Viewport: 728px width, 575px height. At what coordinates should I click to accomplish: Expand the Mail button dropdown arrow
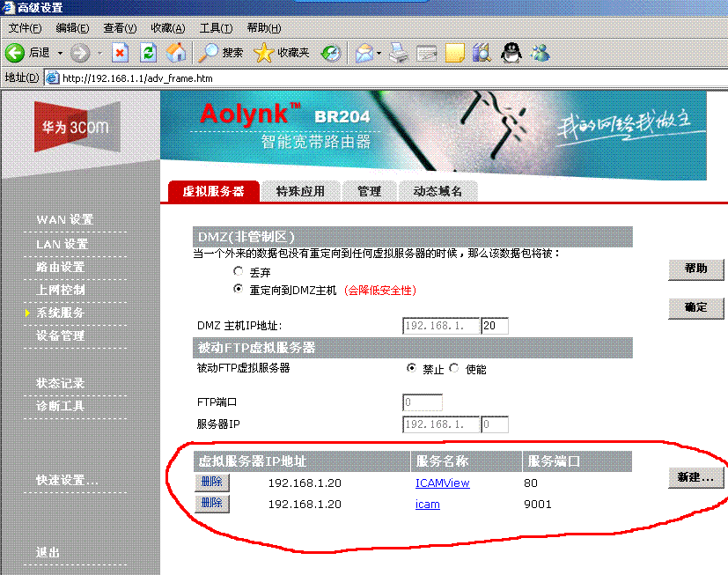[379, 54]
